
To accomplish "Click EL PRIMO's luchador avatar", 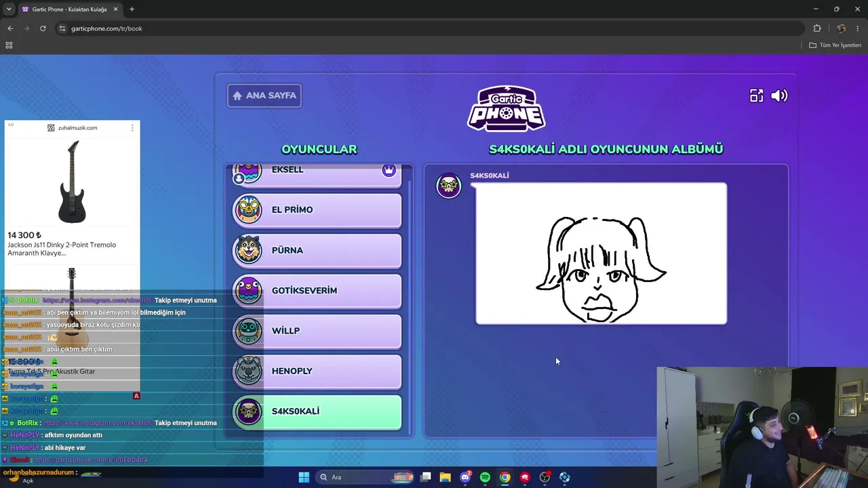I will (248, 210).
